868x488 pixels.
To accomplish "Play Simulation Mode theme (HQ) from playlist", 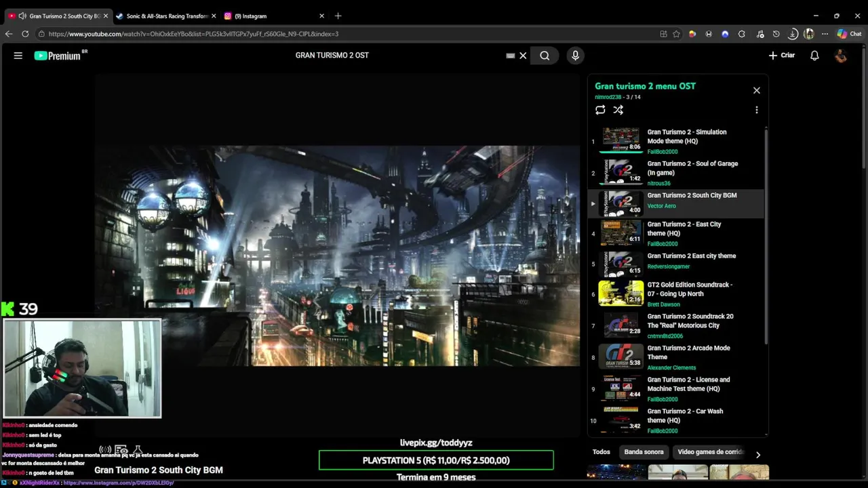I will point(677,141).
